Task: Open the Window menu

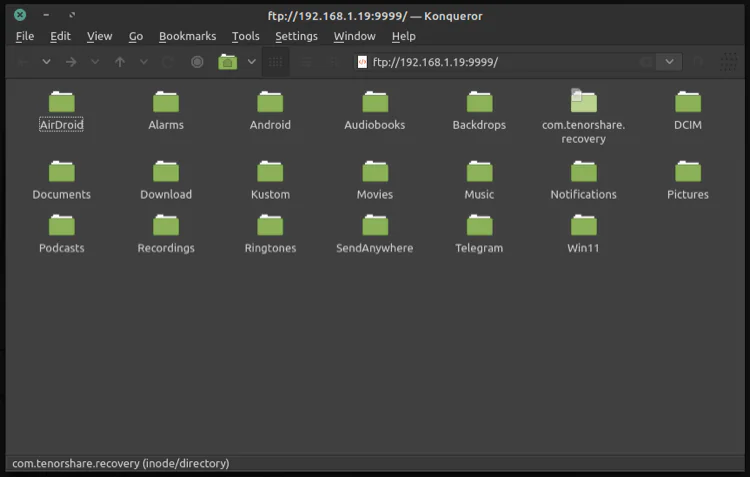Action: tap(354, 36)
